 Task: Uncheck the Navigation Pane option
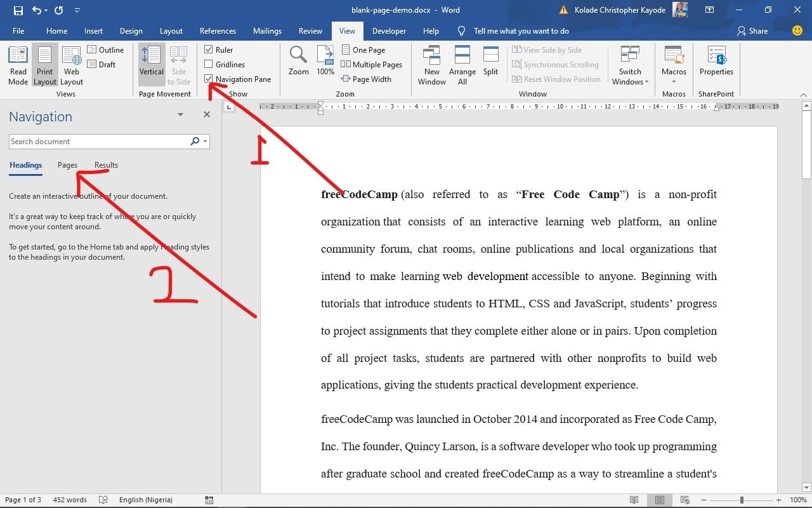click(x=209, y=79)
